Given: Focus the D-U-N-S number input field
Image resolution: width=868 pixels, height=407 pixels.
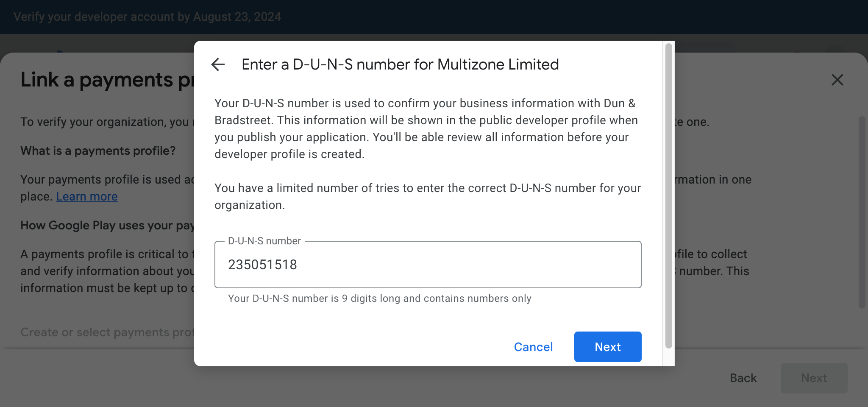Looking at the screenshot, I should coord(427,264).
